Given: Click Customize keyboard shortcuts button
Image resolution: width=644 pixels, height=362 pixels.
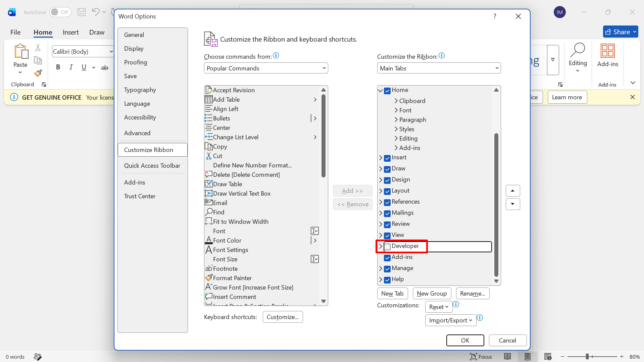Looking at the screenshot, I should pyautogui.click(x=283, y=317).
